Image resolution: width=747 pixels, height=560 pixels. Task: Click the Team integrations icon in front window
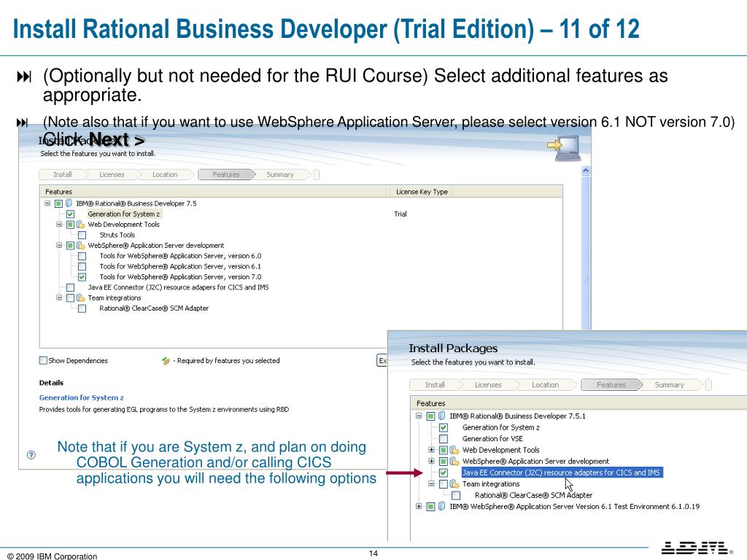(x=454, y=484)
